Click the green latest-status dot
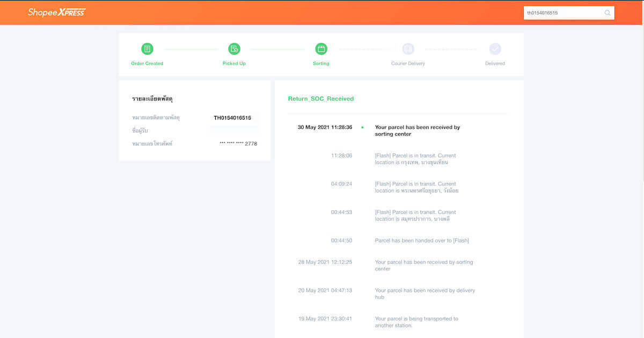 tap(362, 128)
